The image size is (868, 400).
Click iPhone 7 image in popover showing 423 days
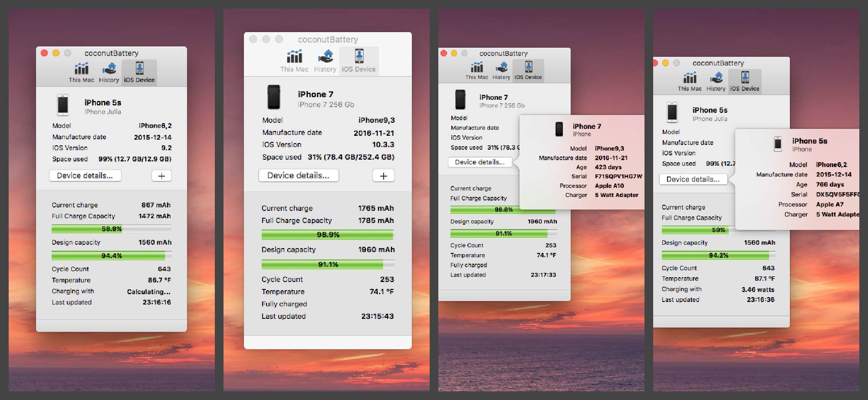coord(559,129)
